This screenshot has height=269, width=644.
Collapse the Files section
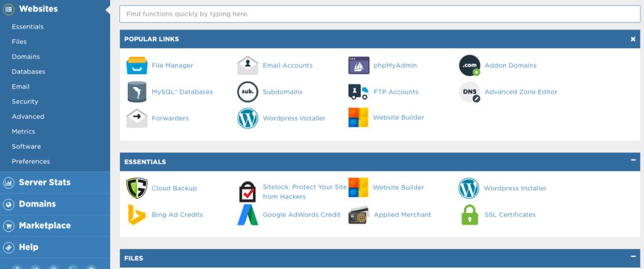pos(633,257)
